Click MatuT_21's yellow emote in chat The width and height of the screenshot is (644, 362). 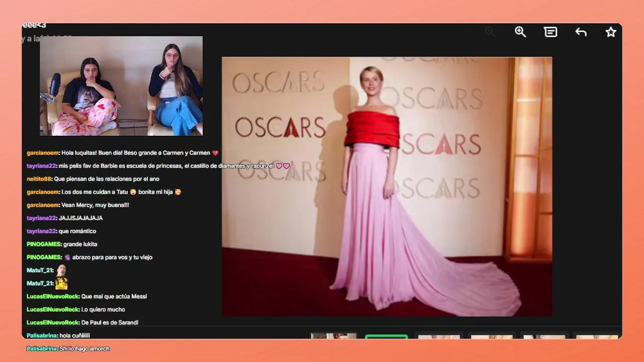[x=61, y=283]
